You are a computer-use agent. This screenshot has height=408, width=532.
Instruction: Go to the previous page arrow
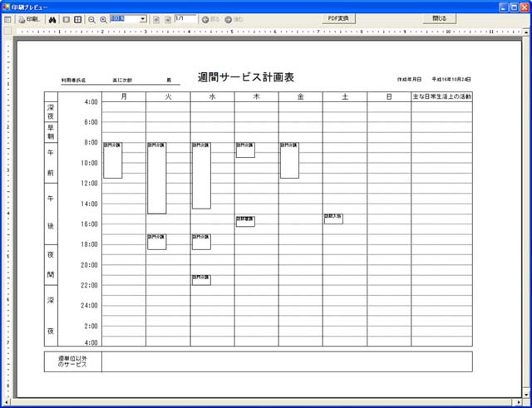[156, 18]
